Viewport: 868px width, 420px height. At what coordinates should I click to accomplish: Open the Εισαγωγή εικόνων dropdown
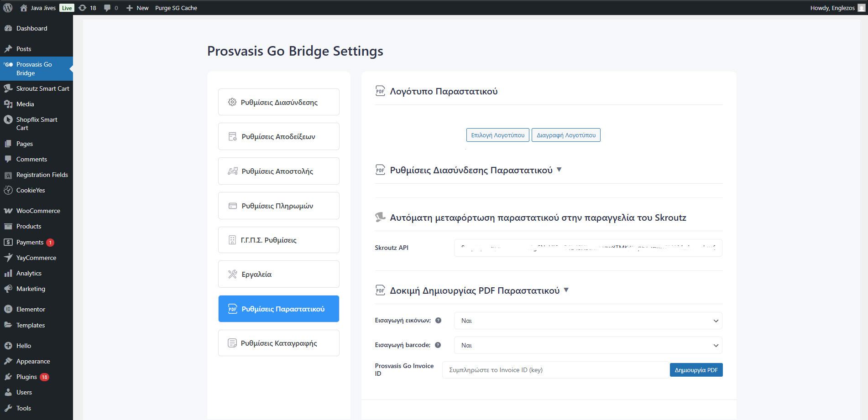pos(588,321)
